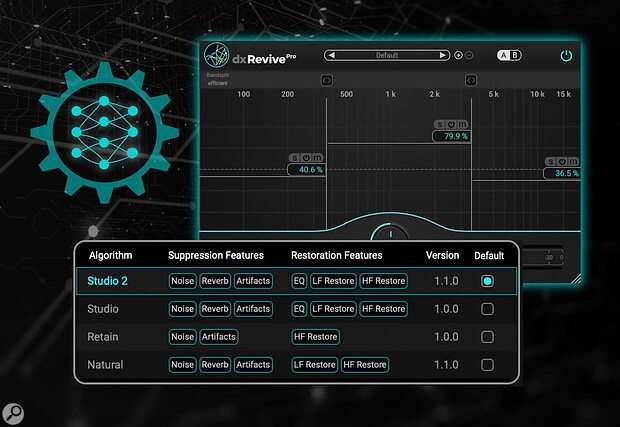Image resolution: width=620 pixels, height=427 pixels.
Task: Set Studio 2 as the default algorithm
Action: click(x=487, y=281)
